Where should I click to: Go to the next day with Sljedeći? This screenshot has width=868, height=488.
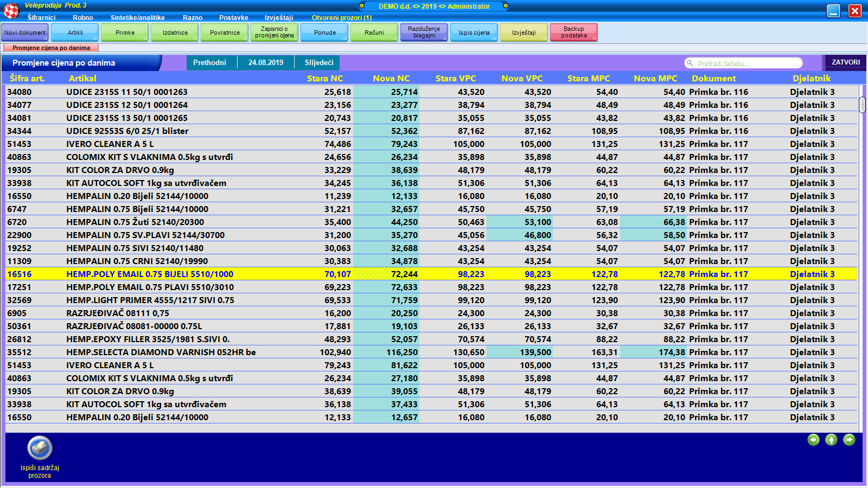point(319,63)
